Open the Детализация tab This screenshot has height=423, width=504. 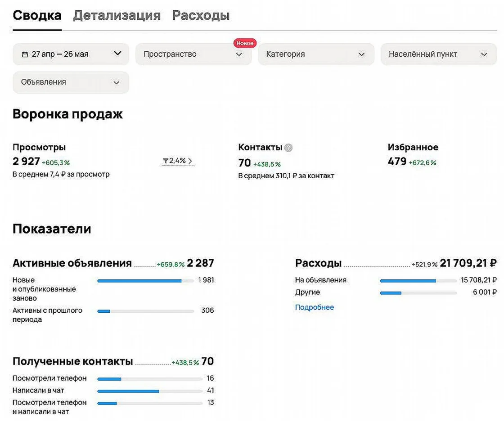pos(117,15)
